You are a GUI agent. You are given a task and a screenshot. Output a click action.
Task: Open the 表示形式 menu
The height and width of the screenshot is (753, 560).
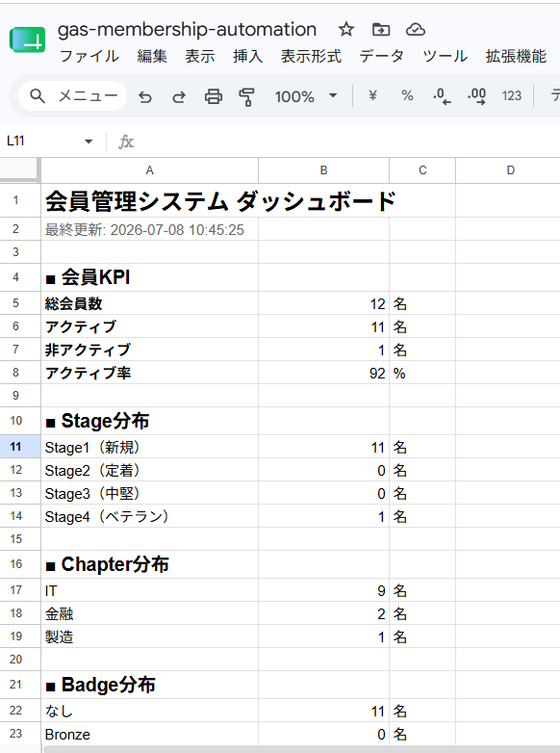pos(311,56)
